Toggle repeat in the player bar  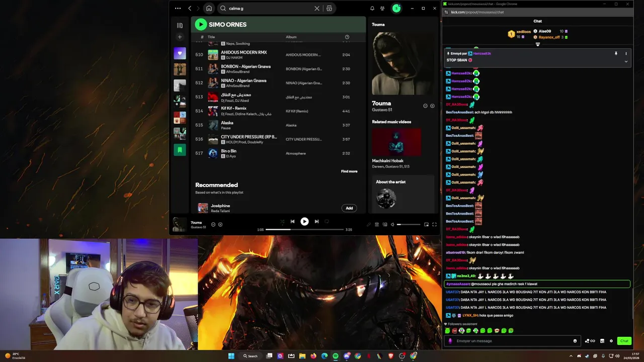click(327, 221)
